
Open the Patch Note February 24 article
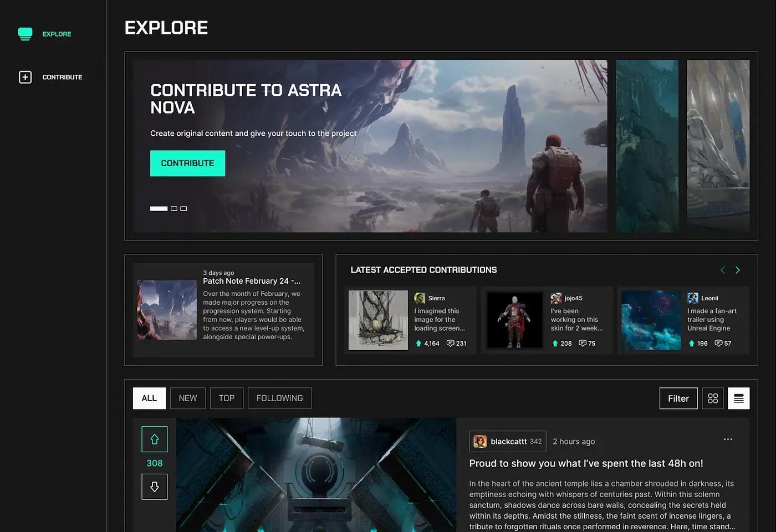[x=252, y=281]
